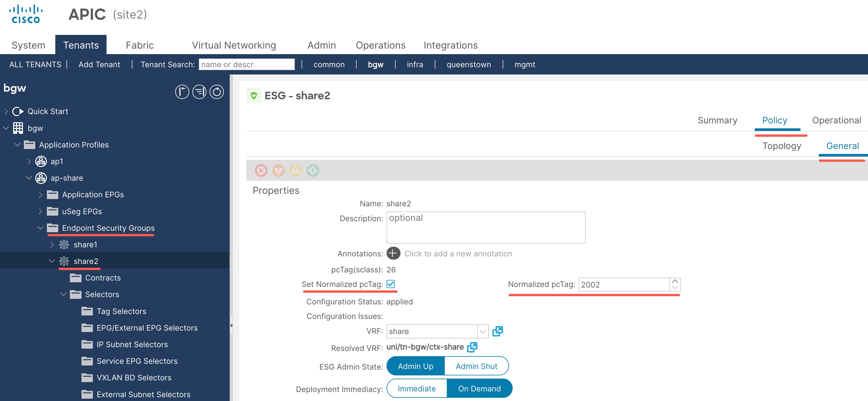Click the first circular icon in bgw header

click(x=182, y=92)
